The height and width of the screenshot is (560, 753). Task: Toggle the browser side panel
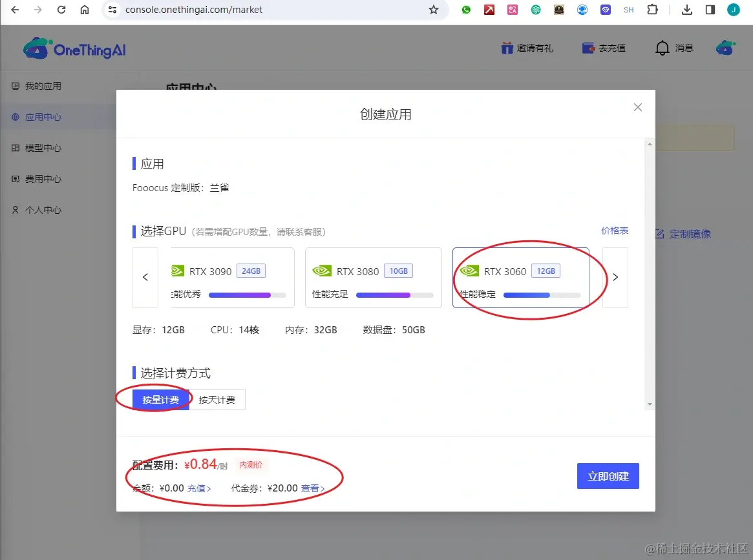pos(710,10)
